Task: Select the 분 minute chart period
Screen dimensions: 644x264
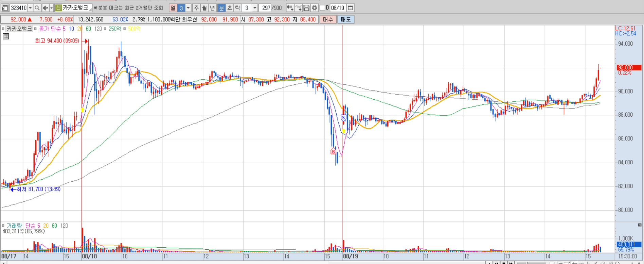Action: pos(221,8)
